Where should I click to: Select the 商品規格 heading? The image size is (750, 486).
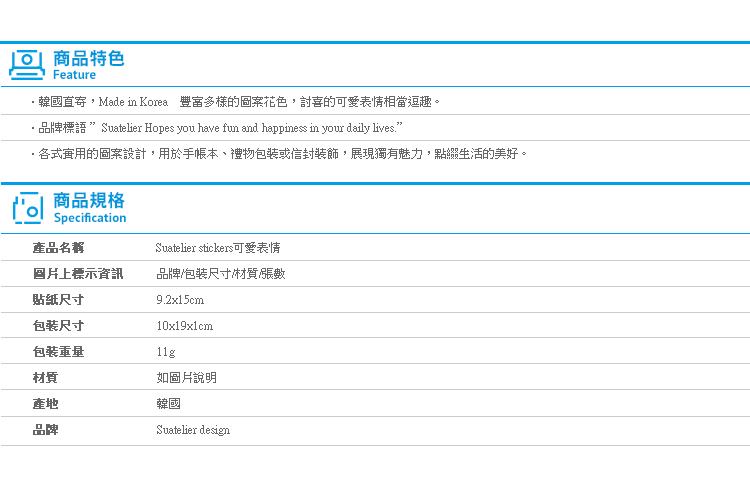coord(89,200)
